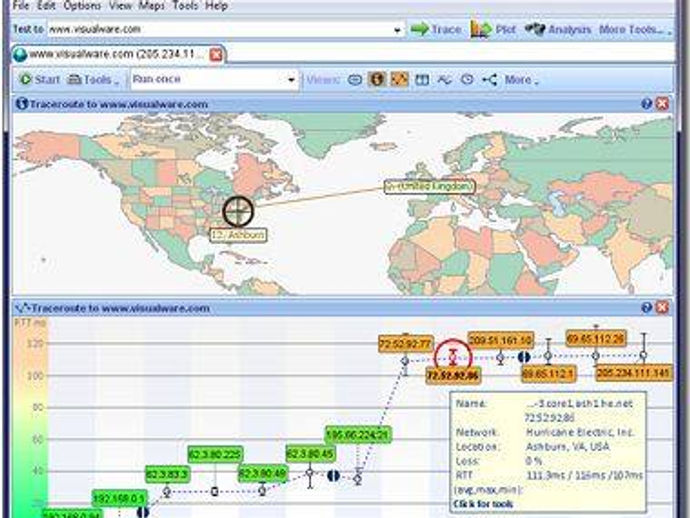Click the 62.3.80.49 hop label
Image resolution: width=690 pixels, height=518 pixels.
point(263,474)
